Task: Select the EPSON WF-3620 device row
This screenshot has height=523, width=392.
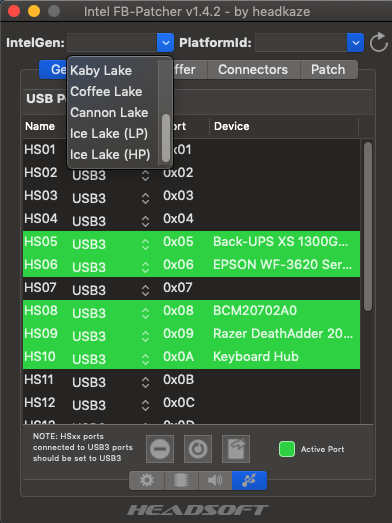Action: 191,265
